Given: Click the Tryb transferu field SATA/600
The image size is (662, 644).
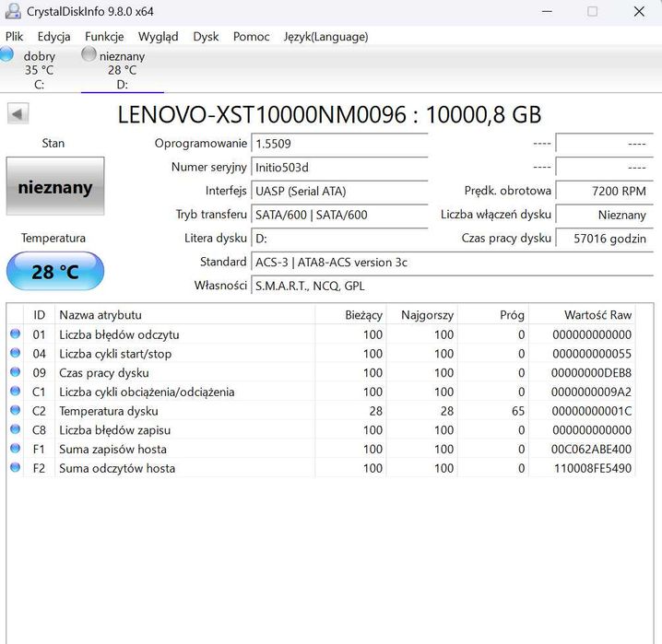Looking at the screenshot, I should [x=339, y=215].
